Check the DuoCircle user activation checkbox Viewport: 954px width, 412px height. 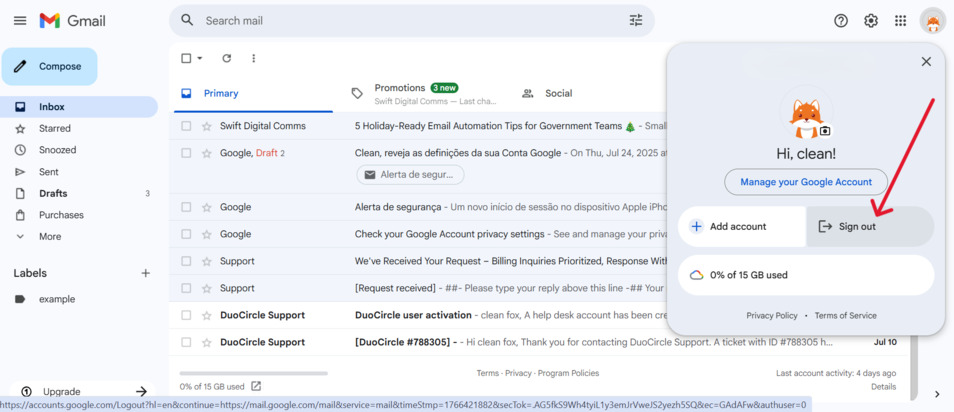click(186, 315)
